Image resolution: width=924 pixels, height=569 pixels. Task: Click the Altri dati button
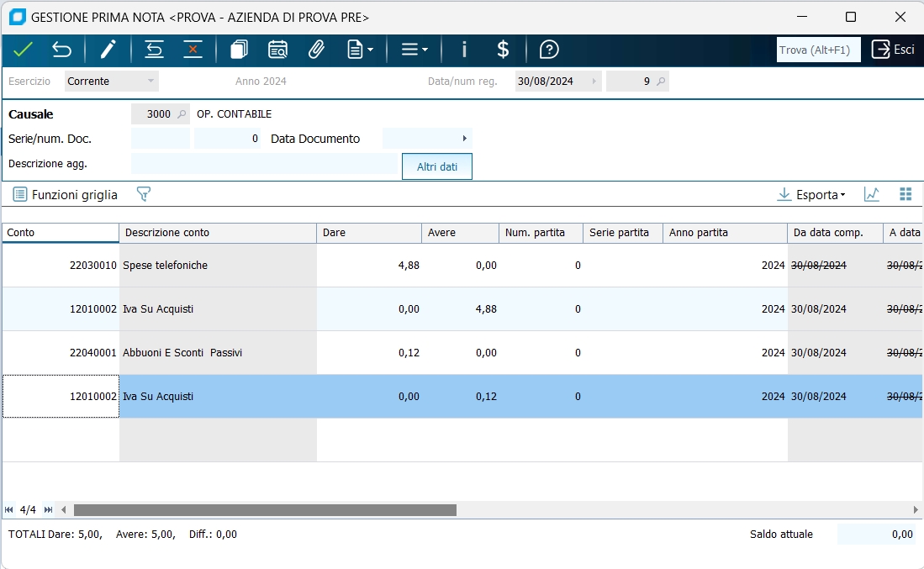point(436,166)
